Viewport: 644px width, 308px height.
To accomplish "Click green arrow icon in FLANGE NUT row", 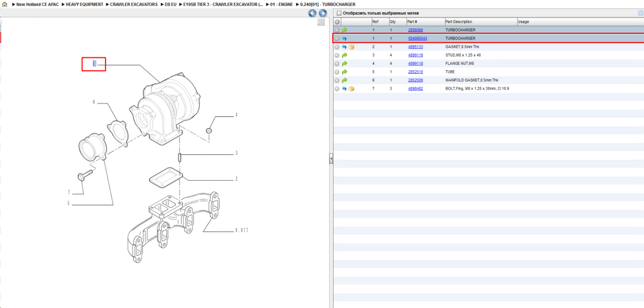I will pyautogui.click(x=345, y=64).
